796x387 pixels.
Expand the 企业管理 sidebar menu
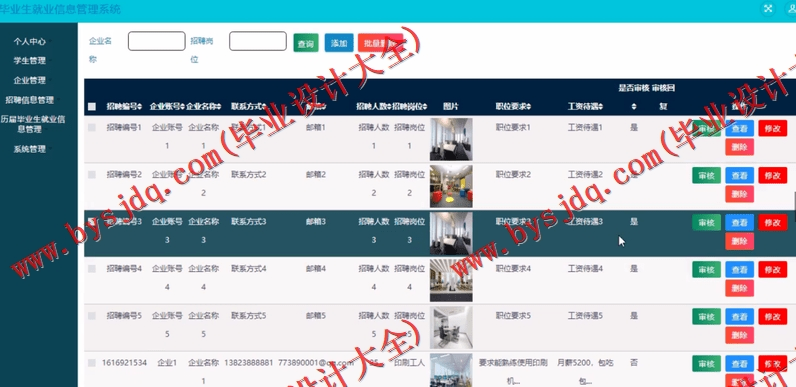point(31,80)
